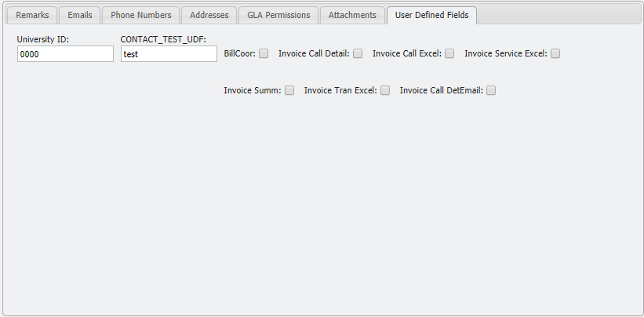Enable the BillCoor checkbox
644x317 pixels.
(x=264, y=53)
